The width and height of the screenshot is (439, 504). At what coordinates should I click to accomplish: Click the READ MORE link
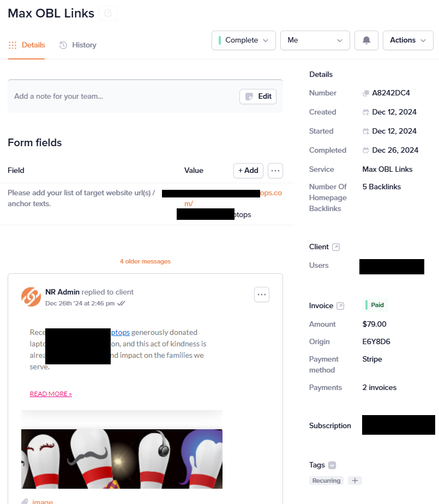tap(51, 394)
